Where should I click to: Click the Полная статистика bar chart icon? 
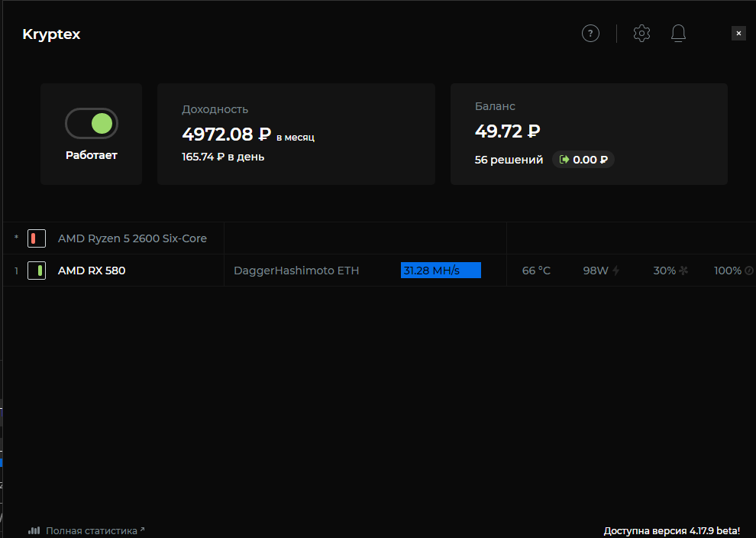pyautogui.click(x=34, y=530)
